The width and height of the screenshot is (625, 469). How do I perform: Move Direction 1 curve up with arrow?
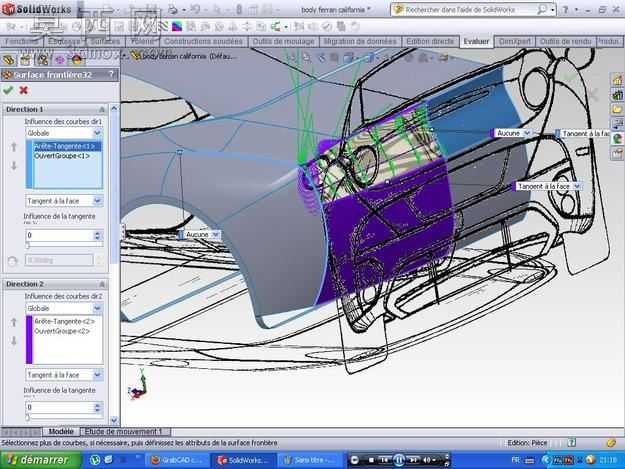click(14, 147)
